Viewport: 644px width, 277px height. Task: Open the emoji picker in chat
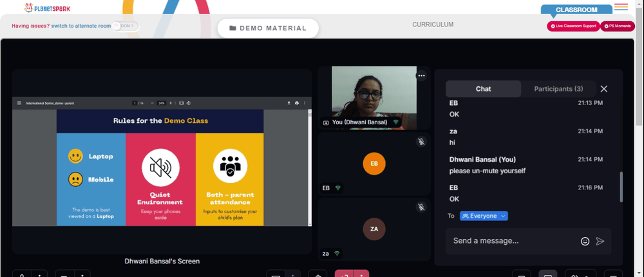point(585,241)
